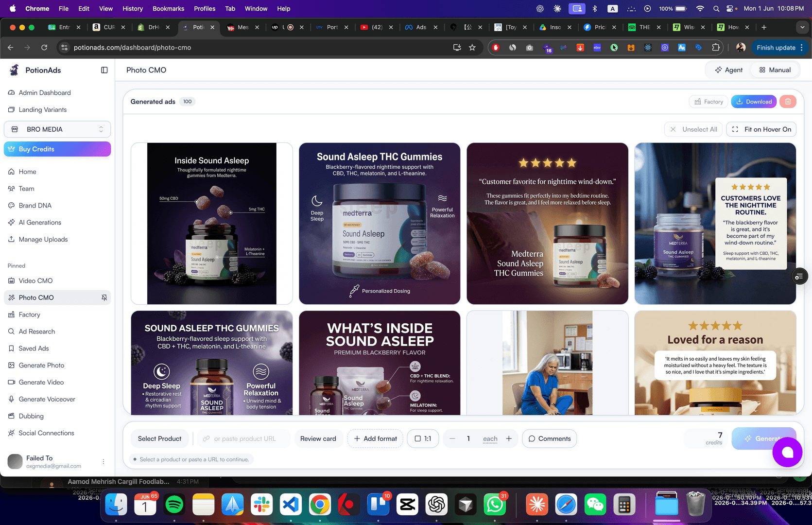Launch Spotify from the Dock
Viewport: 812px width, 525px height.
[x=174, y=505]
